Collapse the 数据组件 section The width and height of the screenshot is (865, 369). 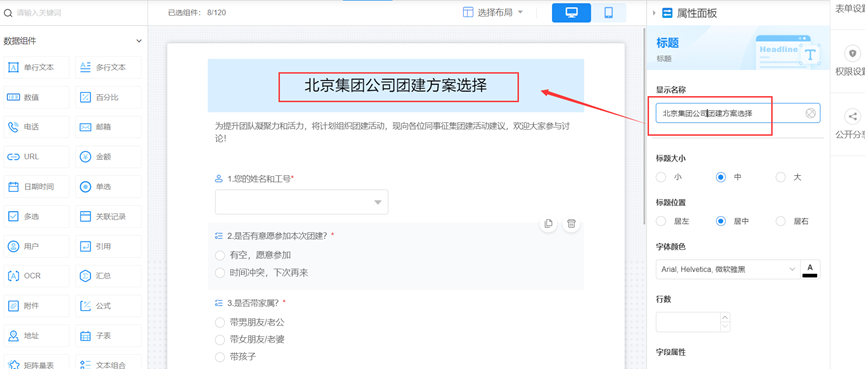coord(139,41)
